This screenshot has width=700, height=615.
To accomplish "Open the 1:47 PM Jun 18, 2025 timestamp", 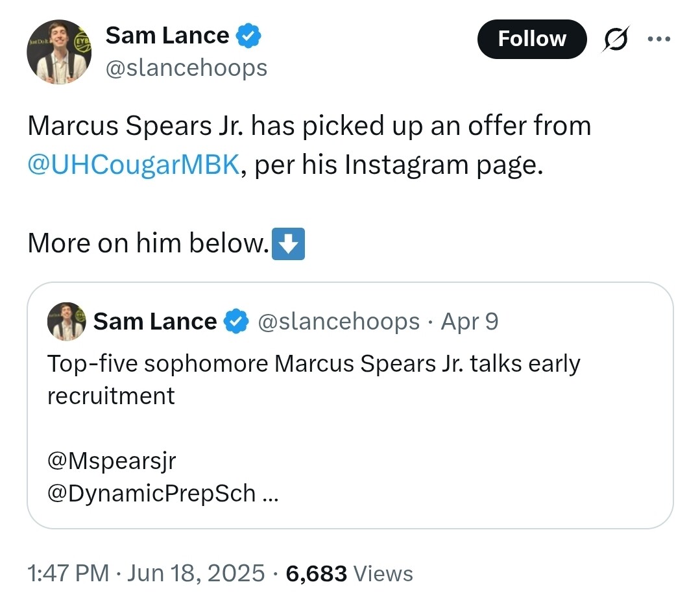I will (146, 573).
